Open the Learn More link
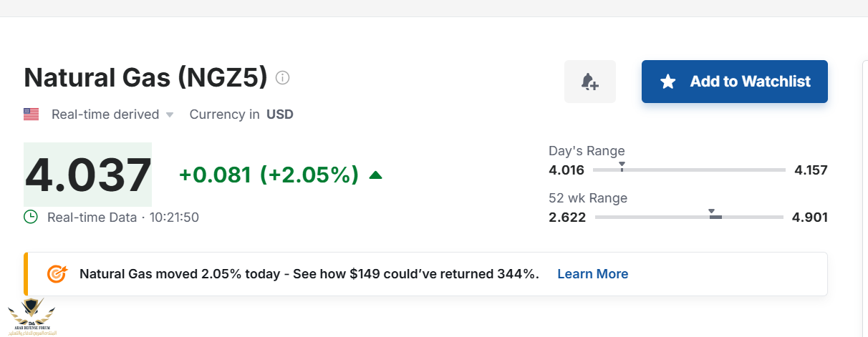Image resolution: width=868 pixels, height=337 pixels. point(592,274)
